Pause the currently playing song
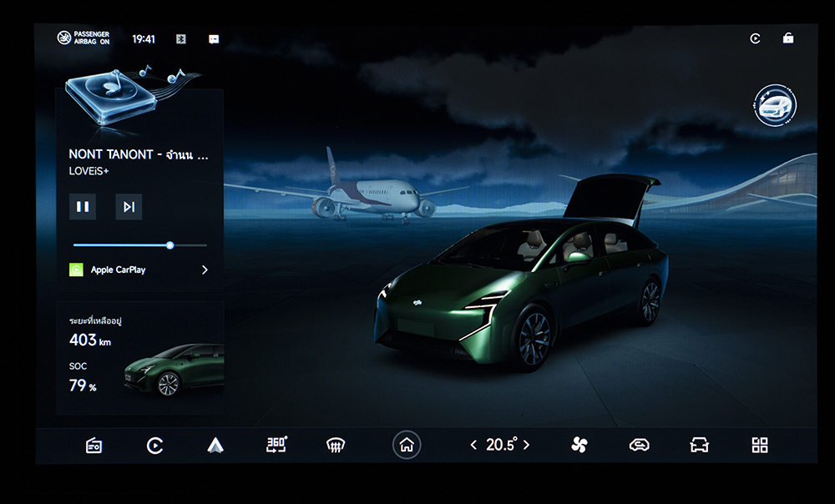Image resolution: width=835 pixels, height=504 pixels. point(83,207)
